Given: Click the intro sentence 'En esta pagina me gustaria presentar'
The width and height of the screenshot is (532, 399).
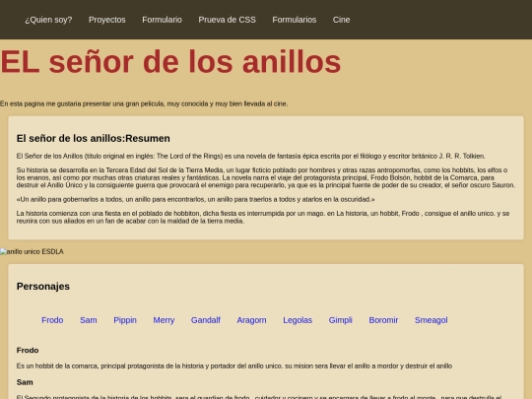Looking at the screenshot, I should point(144,103).
